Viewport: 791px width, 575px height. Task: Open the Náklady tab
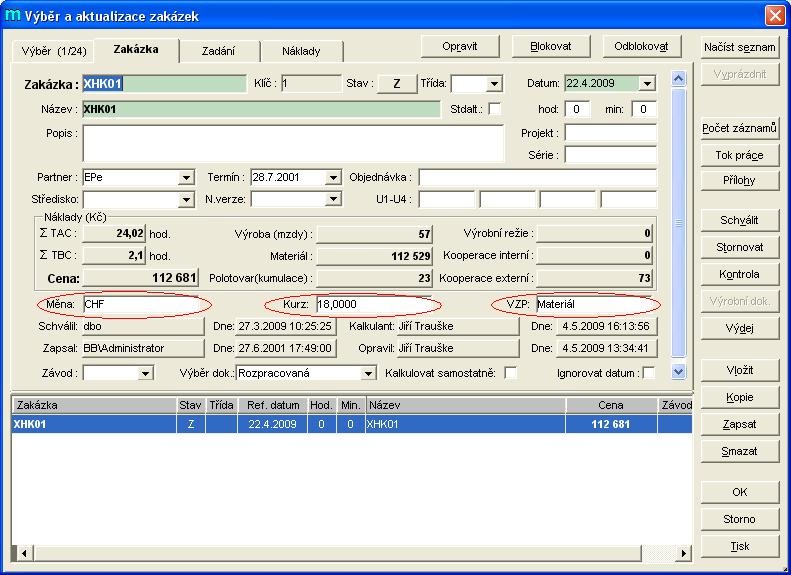301,51
